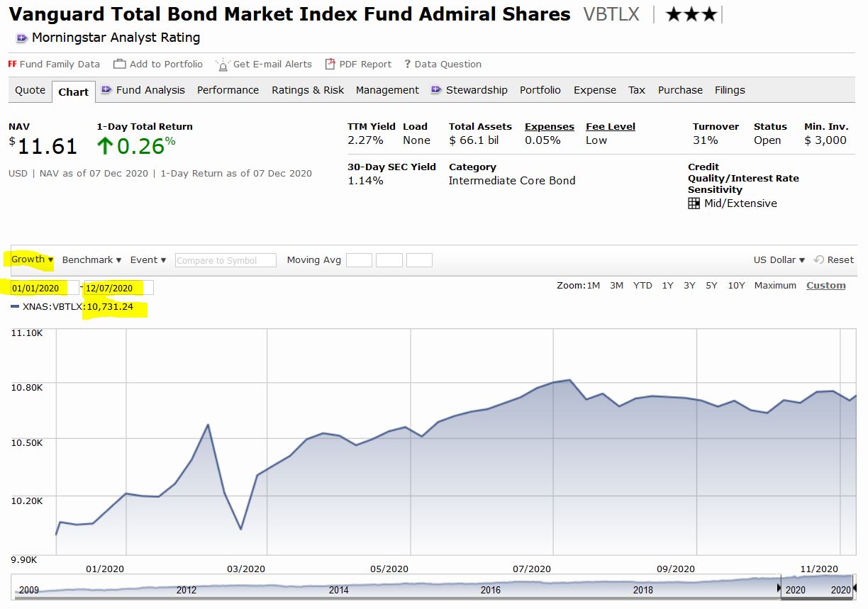868x609 pixels.
Task: Select the Chart tab
Action: coord(74,91)
